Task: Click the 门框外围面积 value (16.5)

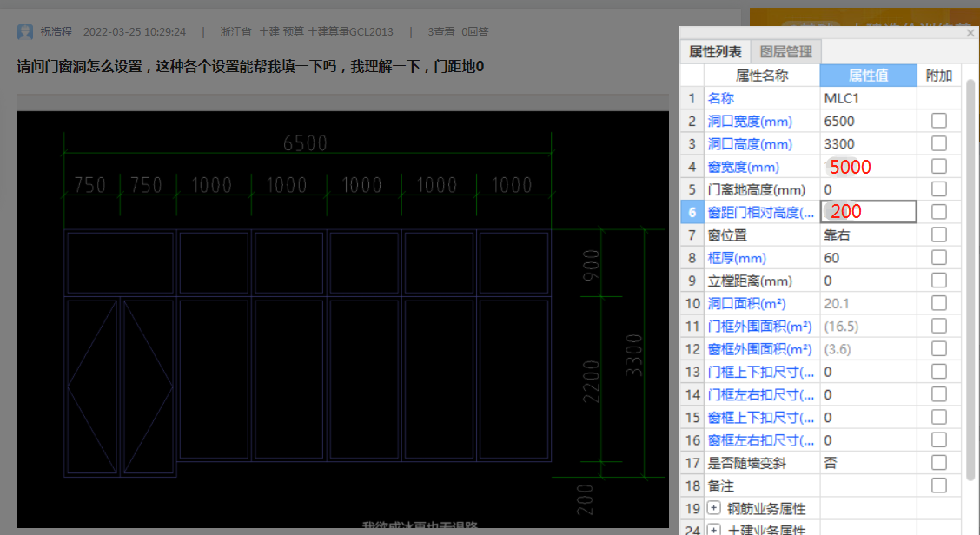Action: [868, 327]
